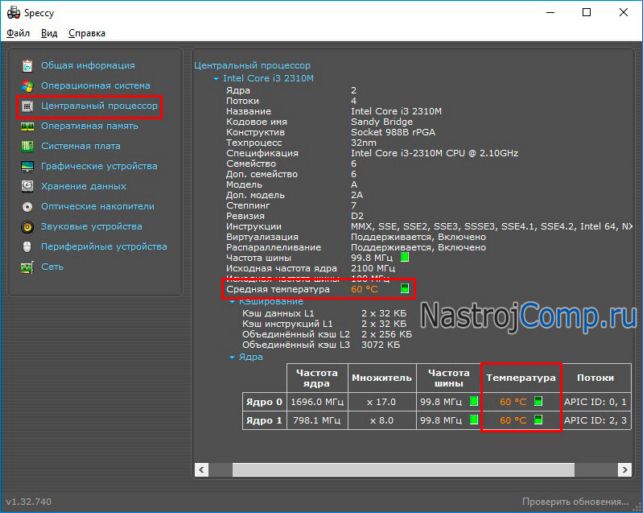The image size is (643, 513).
Task: Minimize the Speccy window
Action: 550,12
